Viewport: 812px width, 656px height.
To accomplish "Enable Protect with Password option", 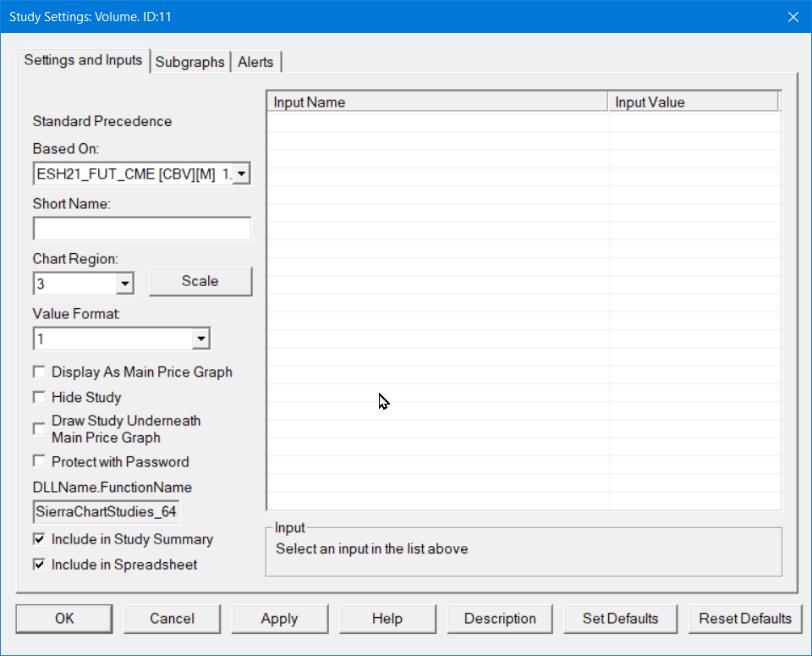I will coord(39,461).
